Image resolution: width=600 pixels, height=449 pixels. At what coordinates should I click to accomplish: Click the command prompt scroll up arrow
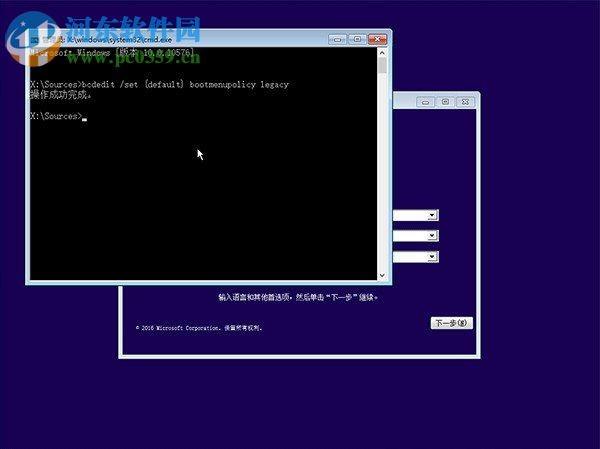(382, 53)
